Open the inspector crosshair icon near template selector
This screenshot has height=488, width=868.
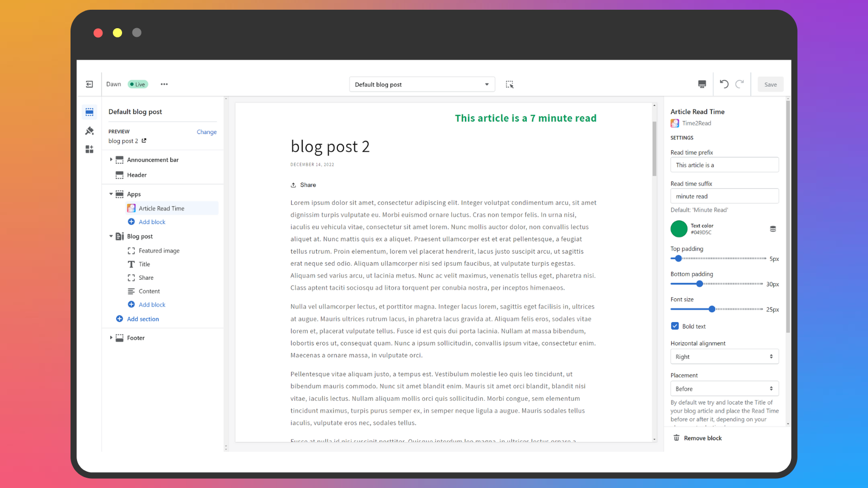tap(509, 84)
